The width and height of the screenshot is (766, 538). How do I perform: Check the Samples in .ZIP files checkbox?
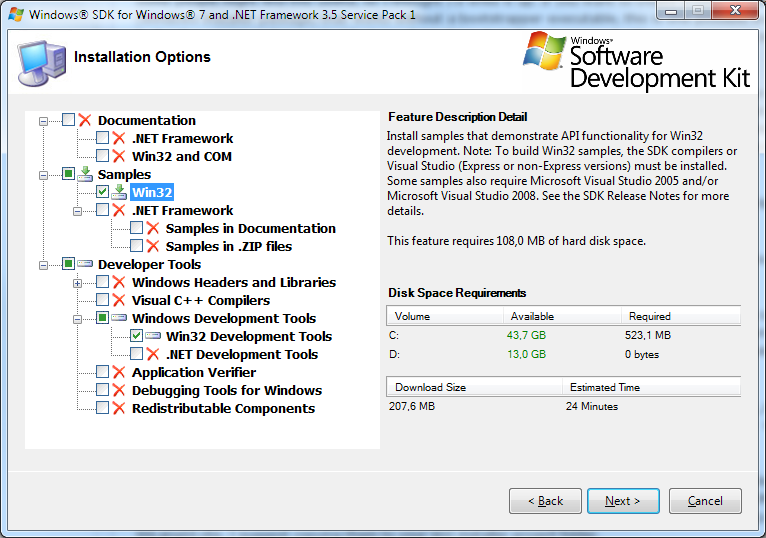click(137, 246)
